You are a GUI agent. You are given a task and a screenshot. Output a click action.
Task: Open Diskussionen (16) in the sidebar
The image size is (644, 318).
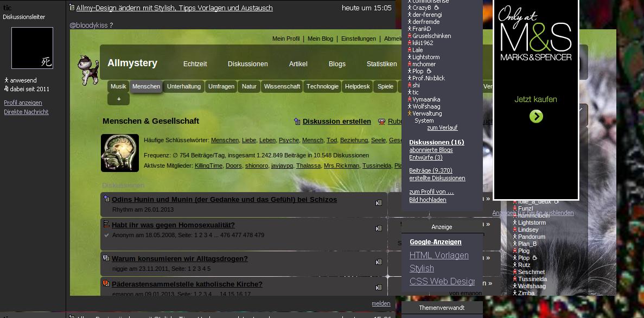click(437, 142)
